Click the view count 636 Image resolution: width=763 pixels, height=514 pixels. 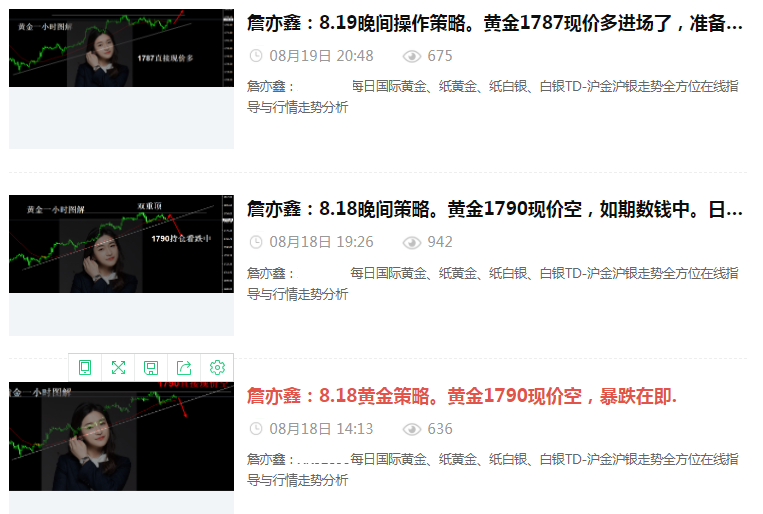coord(440,429)
